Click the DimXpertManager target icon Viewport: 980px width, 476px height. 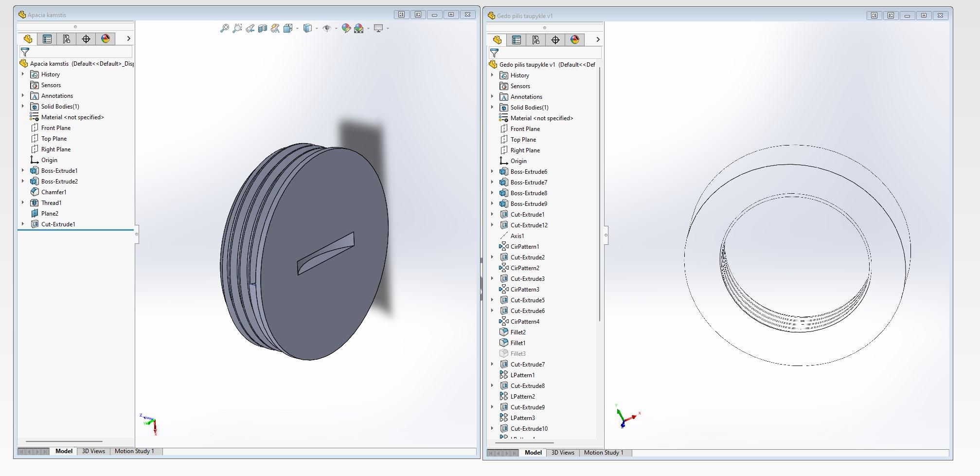(x=86, y=39)
